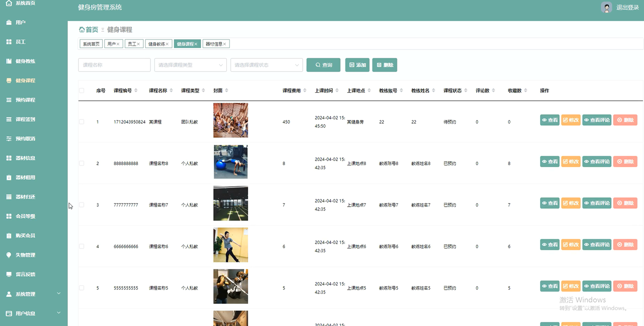This screenshot has width=644, height=326.
Task: Click course number 1712043950824
Action: click(x=129, y=122)
